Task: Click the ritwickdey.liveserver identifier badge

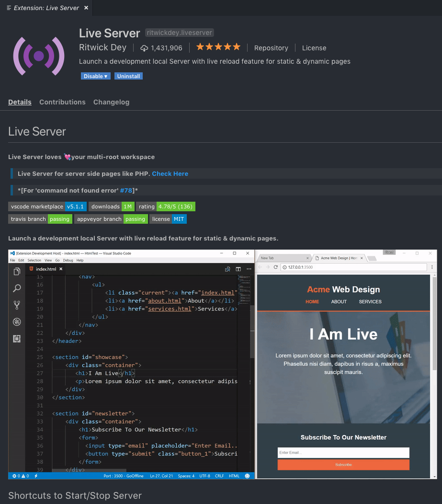Action: (179, 33)
